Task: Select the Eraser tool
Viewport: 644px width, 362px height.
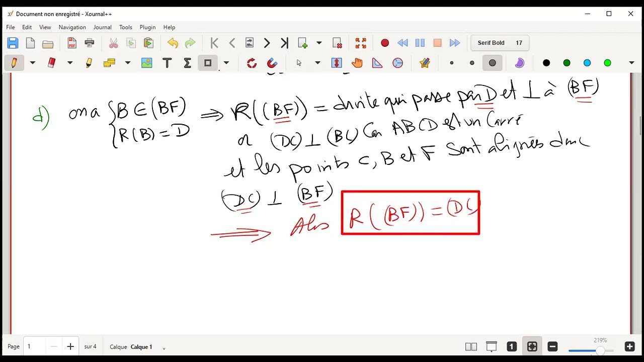Action: 51,63
